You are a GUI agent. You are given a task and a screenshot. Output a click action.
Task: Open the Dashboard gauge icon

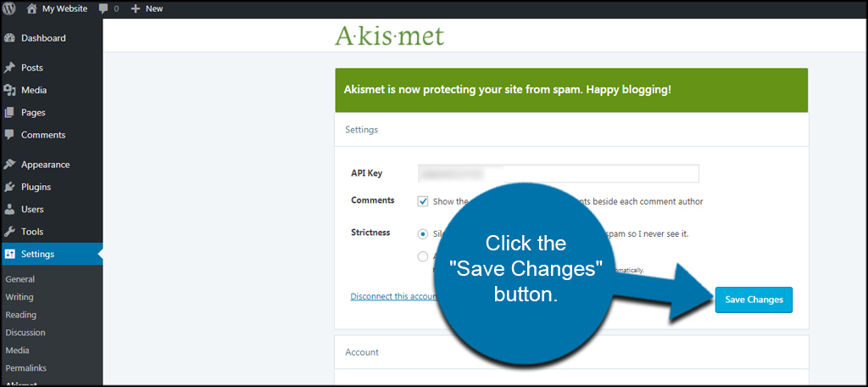(8, 38)
